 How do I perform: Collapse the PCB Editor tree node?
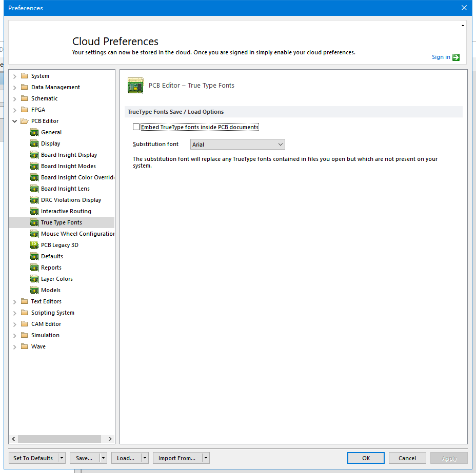click(15, 121)
